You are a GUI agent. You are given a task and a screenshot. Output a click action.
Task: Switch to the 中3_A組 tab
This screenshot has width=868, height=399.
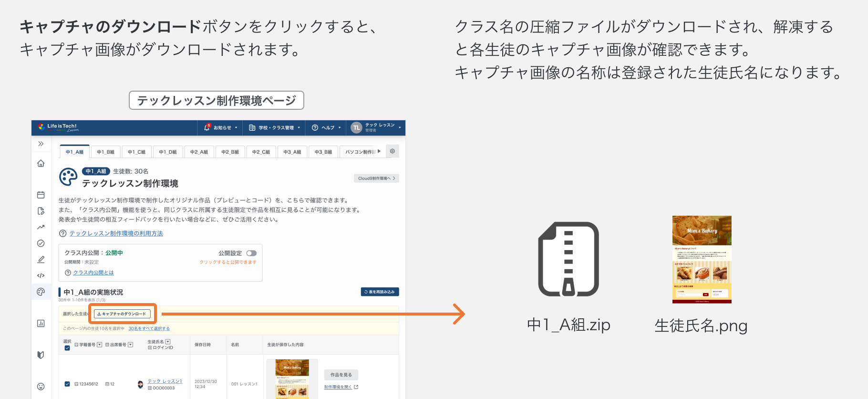pyautogui.click(x=292, y=152)
